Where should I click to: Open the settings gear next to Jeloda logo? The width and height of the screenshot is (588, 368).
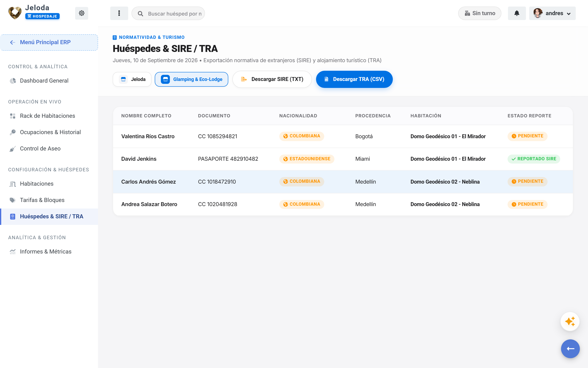click(x=81, y=13)
